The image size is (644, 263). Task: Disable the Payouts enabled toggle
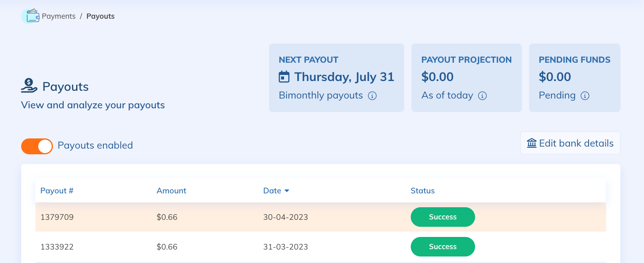coord(37,146)
